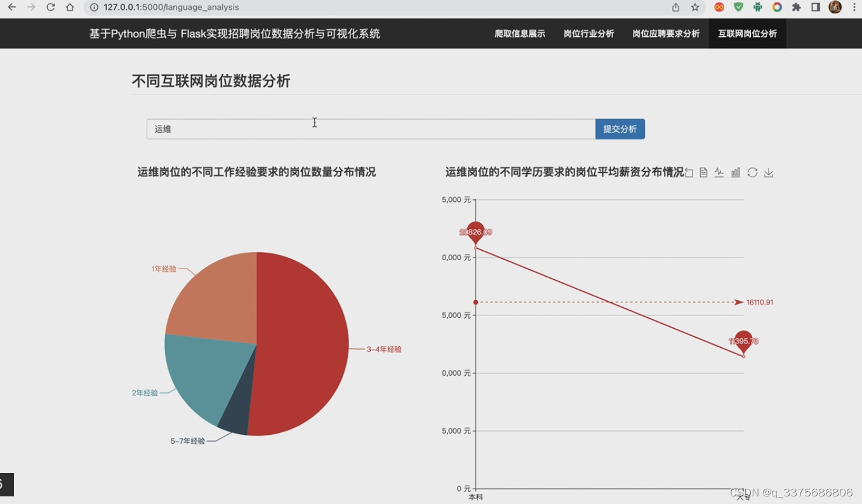
Task: Open the red infinity extension icon
Action: (719, 8)
